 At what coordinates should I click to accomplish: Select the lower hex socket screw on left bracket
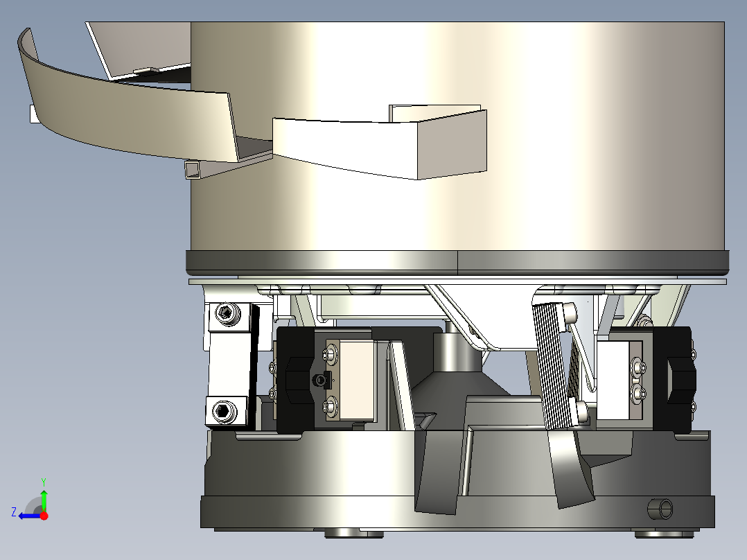223,411
